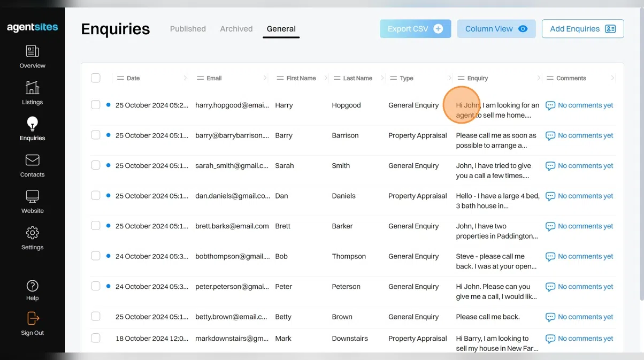Tick the select-all checkbox in table header
The width and height of the screenshot is (644, 360).
point(96,78)
